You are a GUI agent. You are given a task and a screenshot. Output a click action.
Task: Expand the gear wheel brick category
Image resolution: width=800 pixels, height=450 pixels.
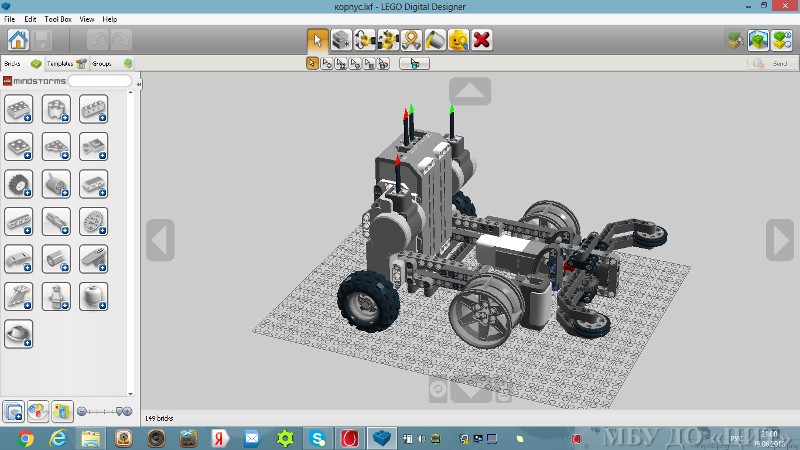pyautogui.click(x=19, y=184)
